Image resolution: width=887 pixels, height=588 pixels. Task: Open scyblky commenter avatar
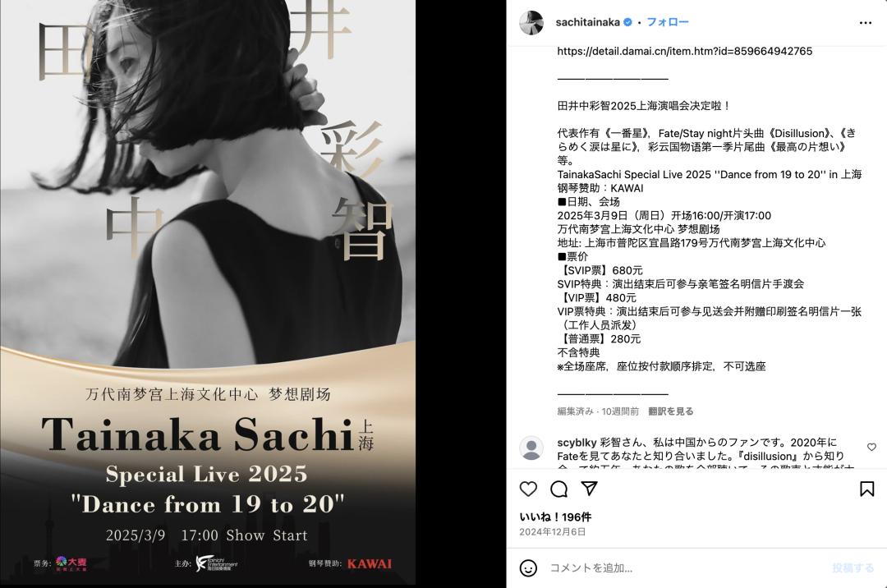[531, 448]
